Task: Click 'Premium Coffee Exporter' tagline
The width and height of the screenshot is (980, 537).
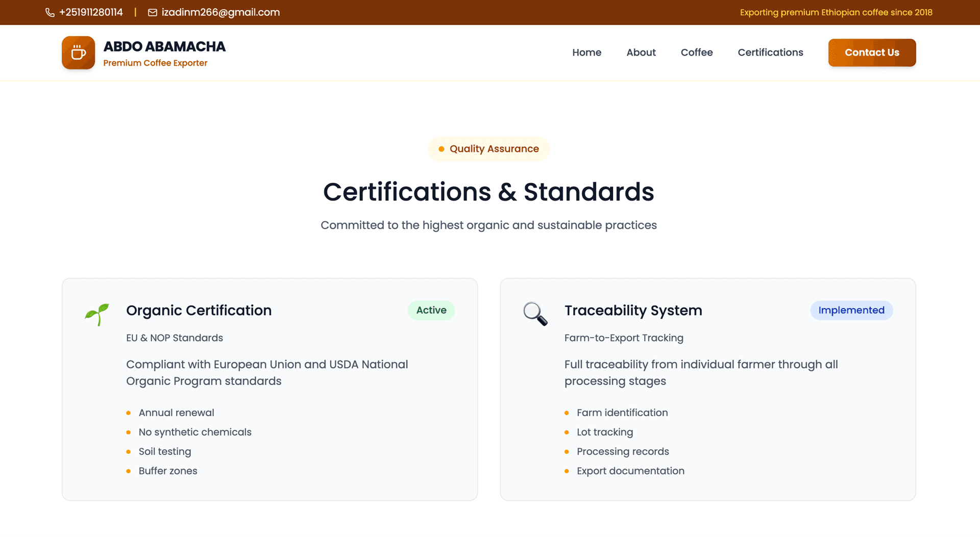Action: (155, 63)
